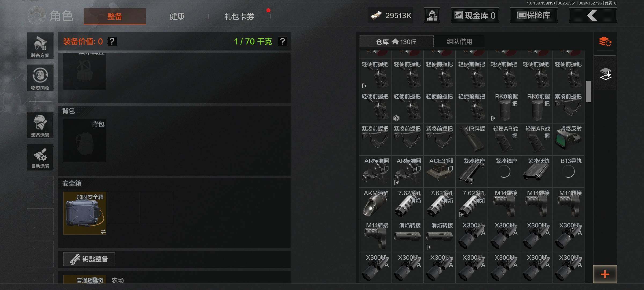Click the back arrow button
644x290 pixels.
pos(593,15)
